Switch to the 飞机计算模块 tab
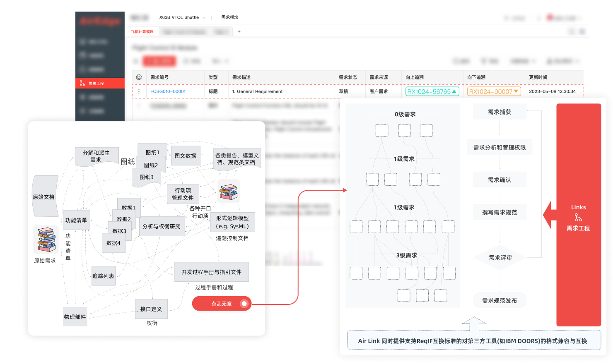The height and width of the screenshot is (364, 613). (x=142, y=31)
